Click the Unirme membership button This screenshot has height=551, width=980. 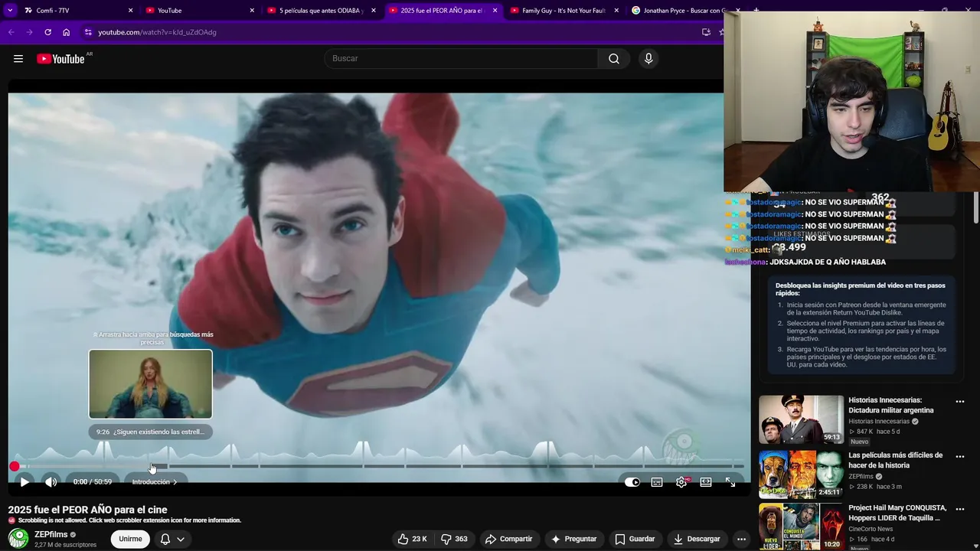(130, 539)
